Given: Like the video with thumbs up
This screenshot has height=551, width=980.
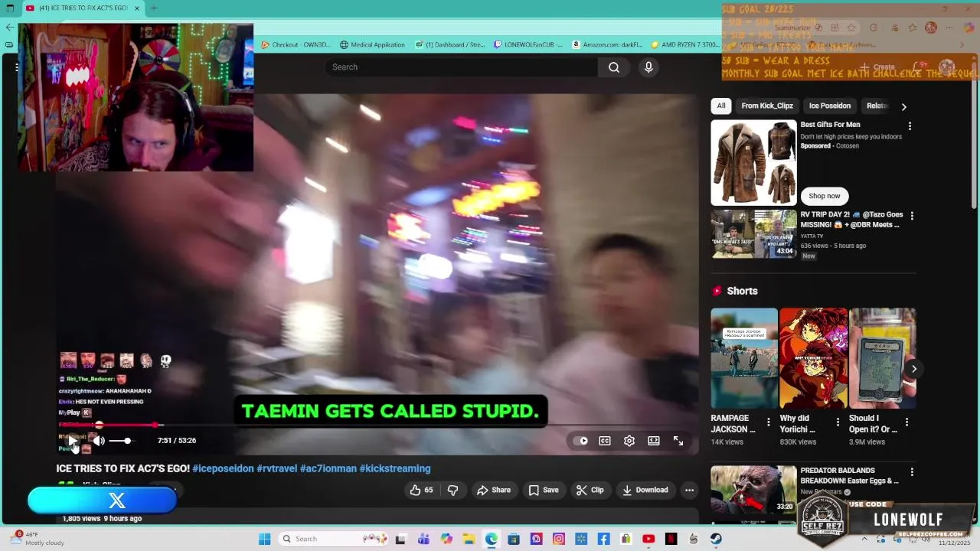Looking at the screenshot, I should (x=421, y=490).
